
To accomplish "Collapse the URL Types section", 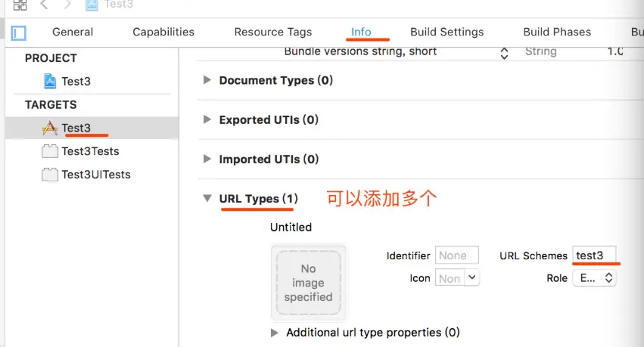I will (207, 199).
